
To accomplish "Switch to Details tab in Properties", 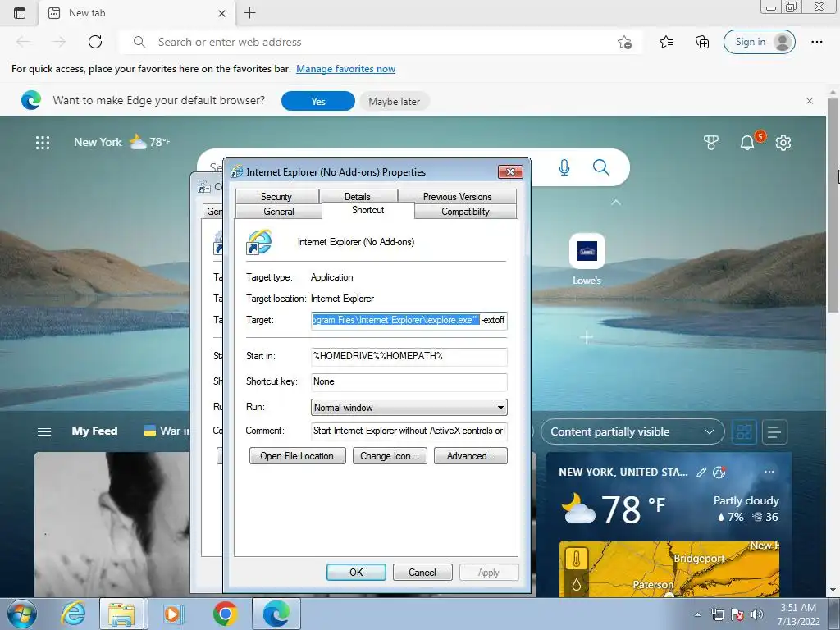I will (358, 197).
